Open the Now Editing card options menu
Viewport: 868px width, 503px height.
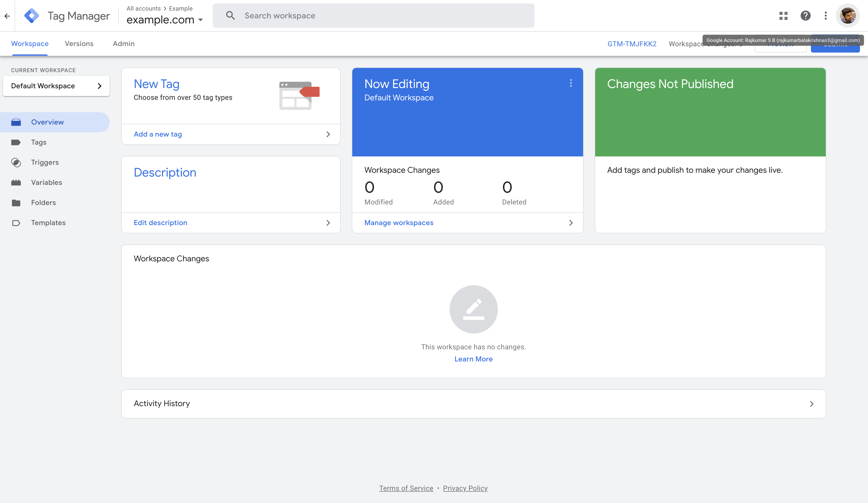[x=571, y=83]
